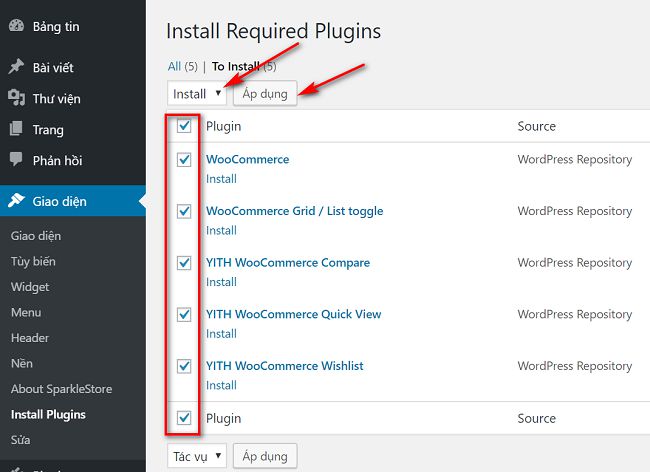Screen dimensions: 650x472
Task: Open About SparkleStore submenu item
Action: [x=61, y=389]
